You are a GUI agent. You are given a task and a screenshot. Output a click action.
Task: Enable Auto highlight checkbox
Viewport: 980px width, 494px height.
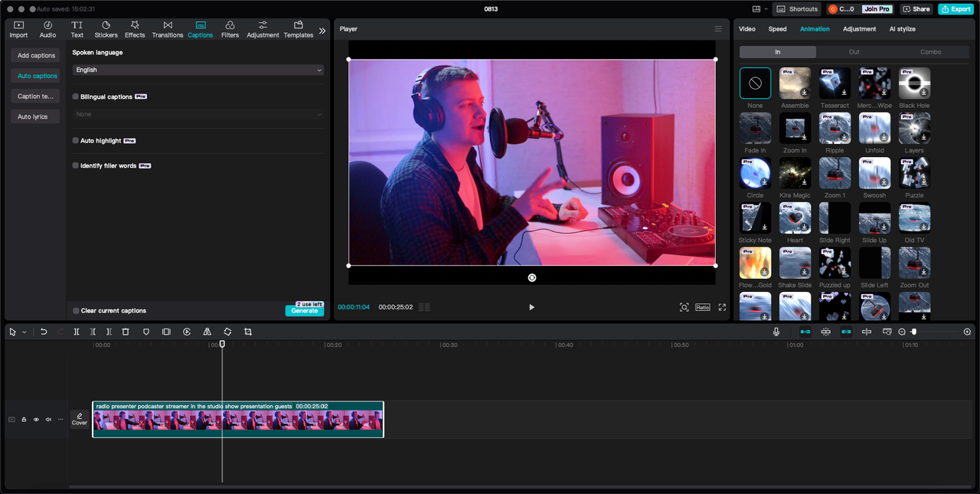coord(76,141)
